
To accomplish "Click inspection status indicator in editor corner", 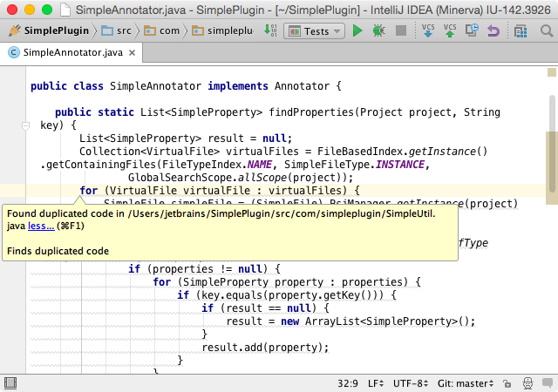I will pyautogui.click(x=552, y=72).
